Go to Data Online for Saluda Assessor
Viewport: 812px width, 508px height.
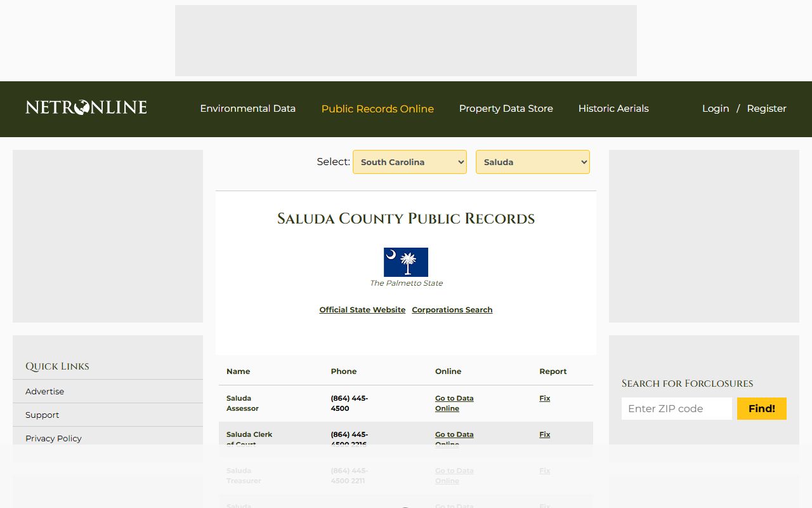pos(454,403)
